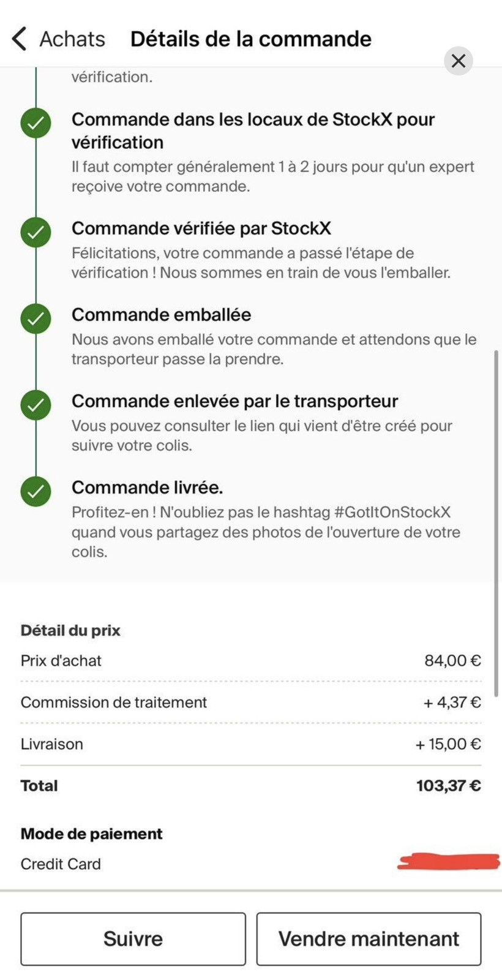Tap the Détails de la commande title

click(x=251, y=39)
